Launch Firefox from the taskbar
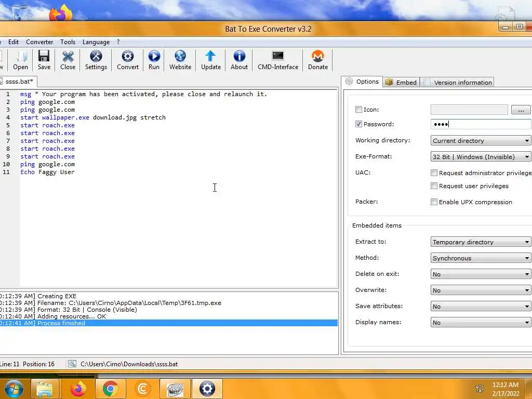The height and width of the screenshot is (399, 532). click(78, 389)
